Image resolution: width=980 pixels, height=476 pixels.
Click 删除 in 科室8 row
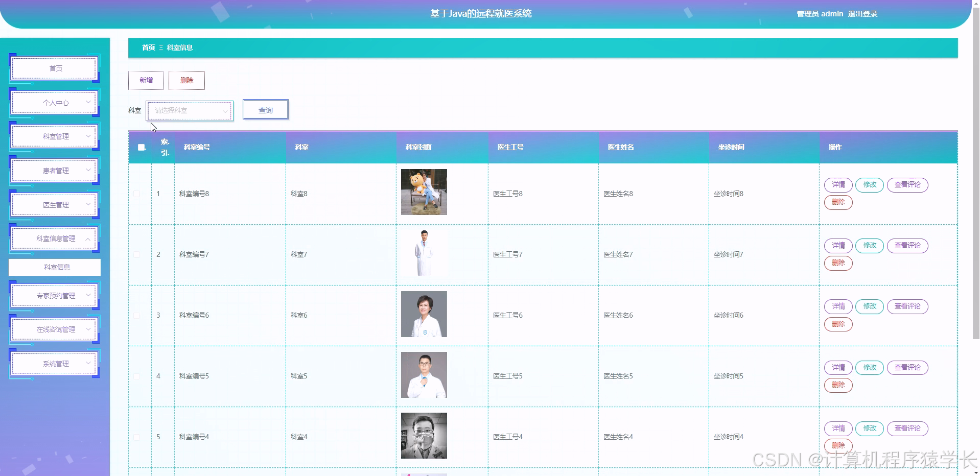[838, 202]
